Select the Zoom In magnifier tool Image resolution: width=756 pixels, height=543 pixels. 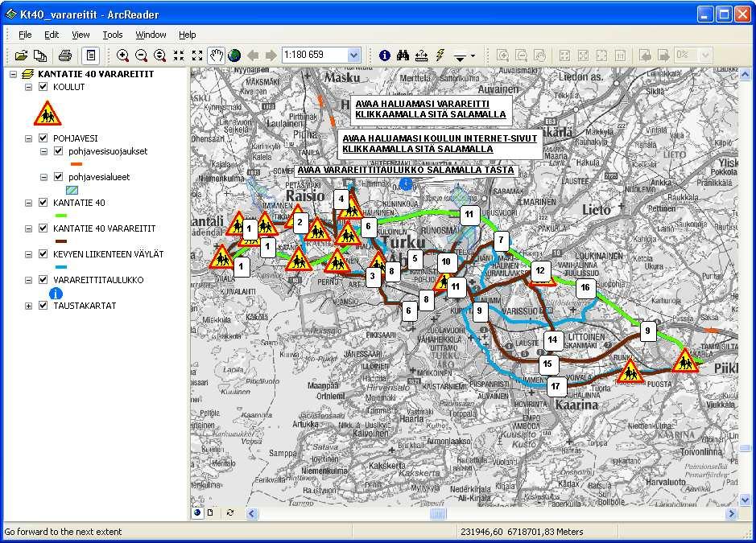(123, 56)
